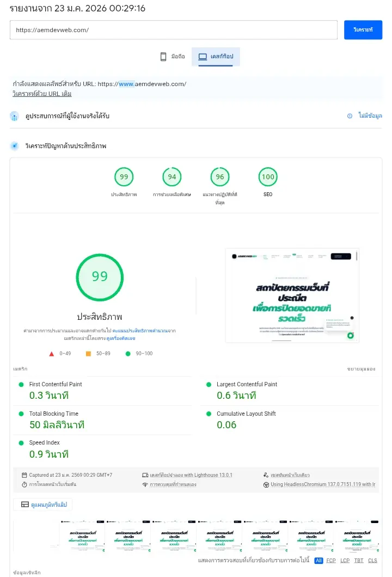The image size is (392, 577).
Task: Click the URL input field
Action: (x=174, y=30)
